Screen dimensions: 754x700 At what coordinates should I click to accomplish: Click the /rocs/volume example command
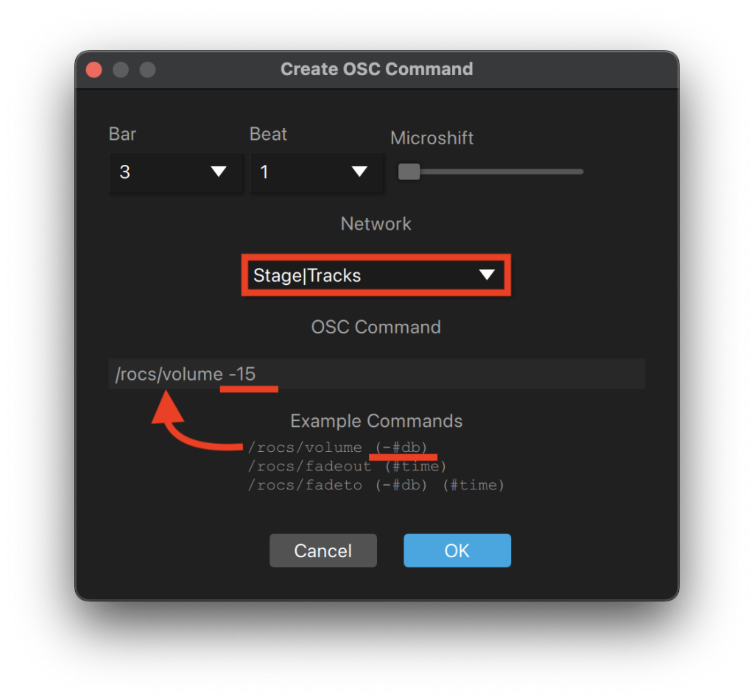tap(337, 448)
